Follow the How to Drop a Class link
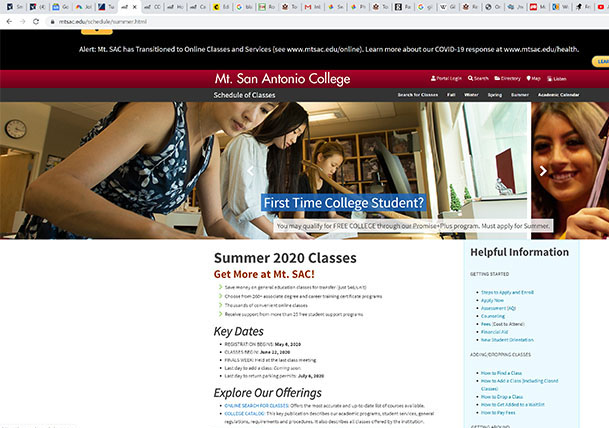The width and height of the screenshot is (609, 428). (502, 397)
